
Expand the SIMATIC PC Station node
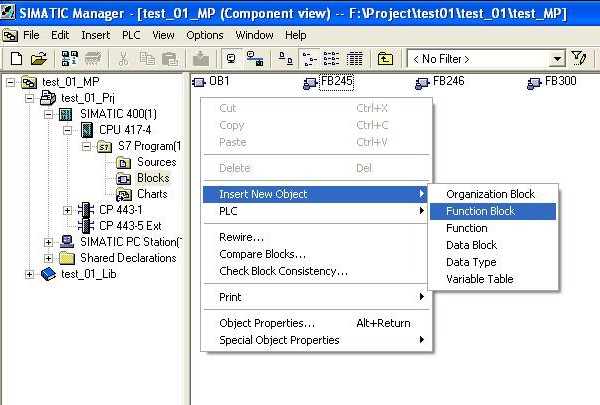pyautogui.click(x=49, y=242)
